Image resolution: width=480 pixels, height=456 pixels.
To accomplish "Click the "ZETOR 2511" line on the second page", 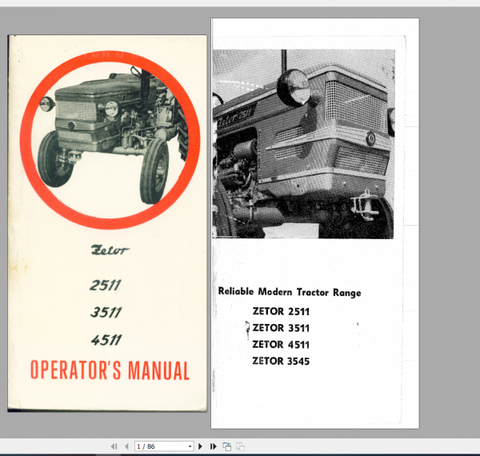I will [281, 311].
